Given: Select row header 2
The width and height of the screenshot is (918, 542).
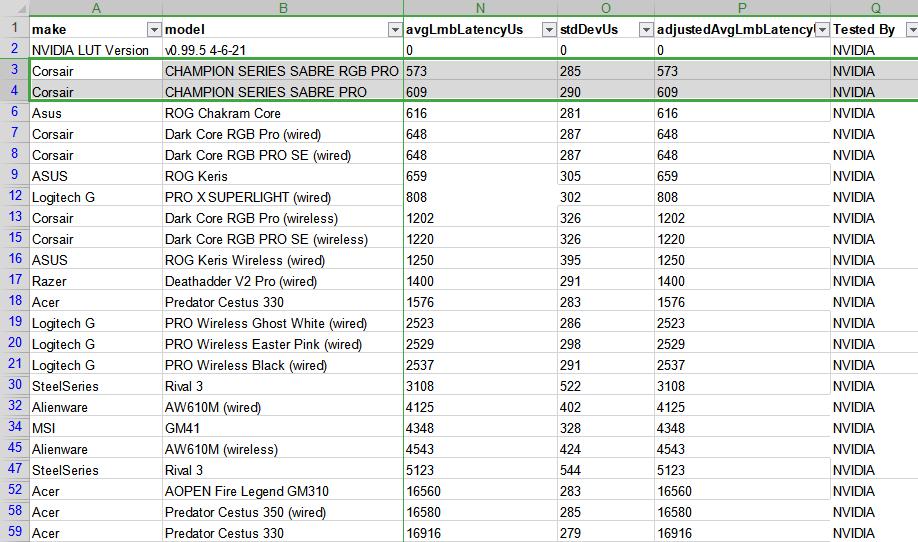Looking at the screenshot, I should click(x=15, y=49).
